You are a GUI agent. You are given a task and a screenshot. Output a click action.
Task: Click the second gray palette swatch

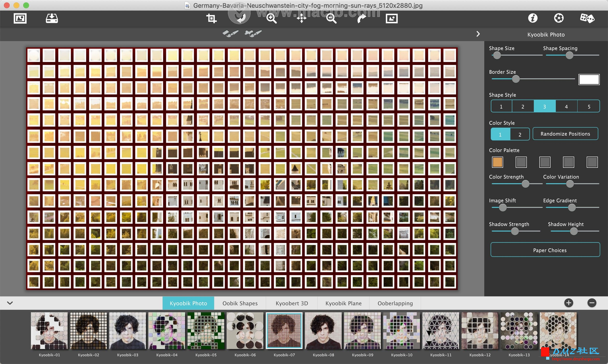click(521, 162)
